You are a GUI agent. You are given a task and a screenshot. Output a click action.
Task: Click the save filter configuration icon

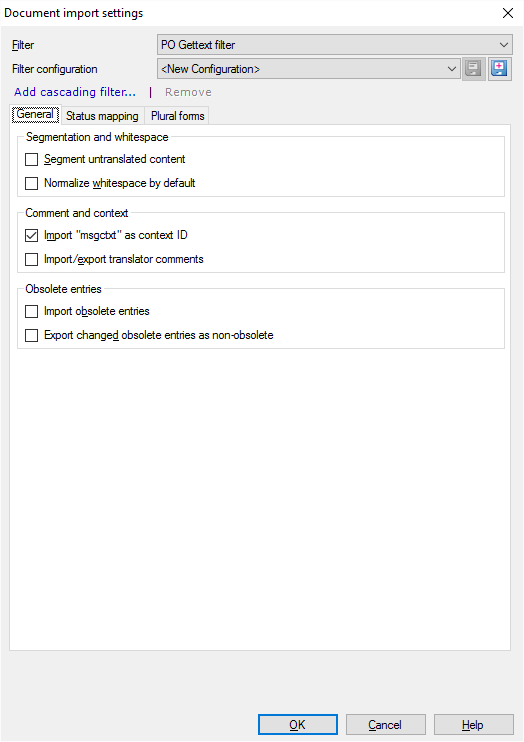[473, 69]
